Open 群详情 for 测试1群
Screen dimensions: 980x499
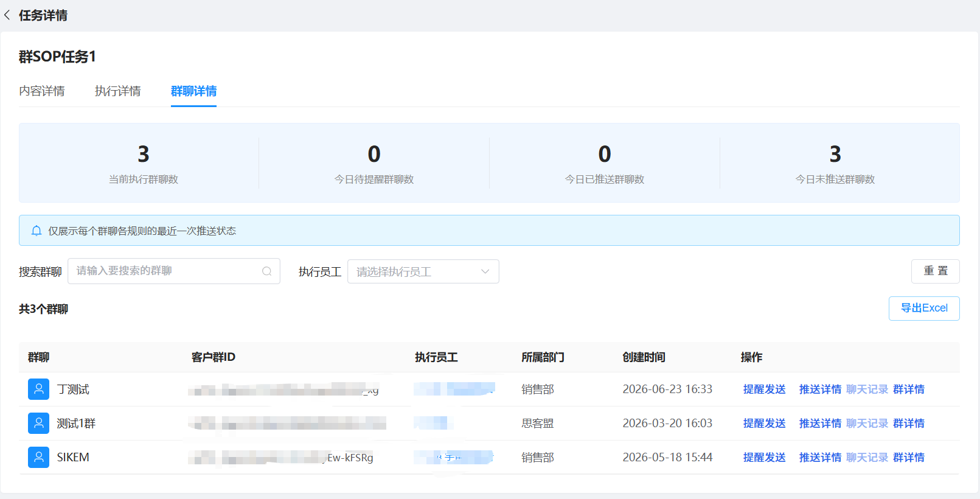click(909, 424)
